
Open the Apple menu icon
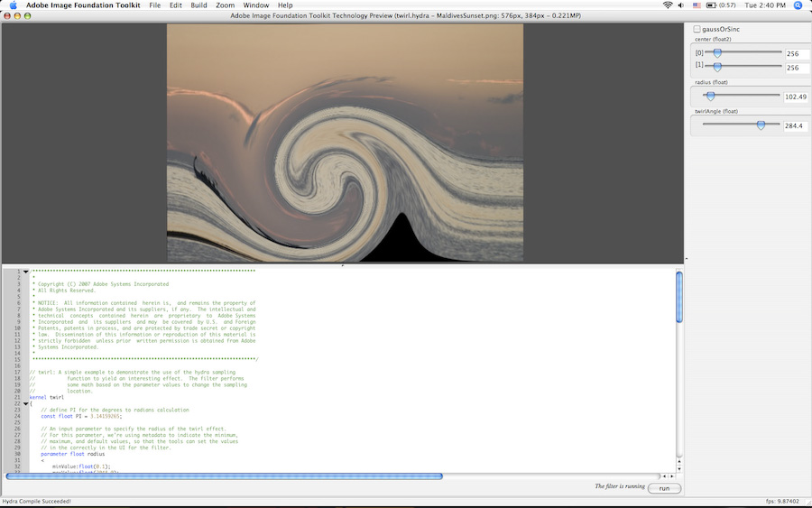click(13, 5)
